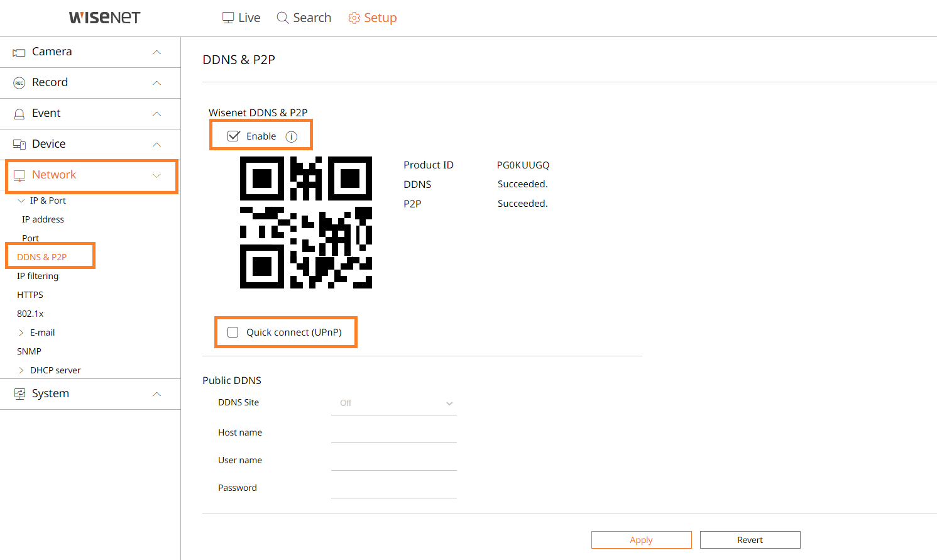This screenshot has width=937, height=560.
Task: Click the Device icon in sidebar
Action: coord(19,145)
